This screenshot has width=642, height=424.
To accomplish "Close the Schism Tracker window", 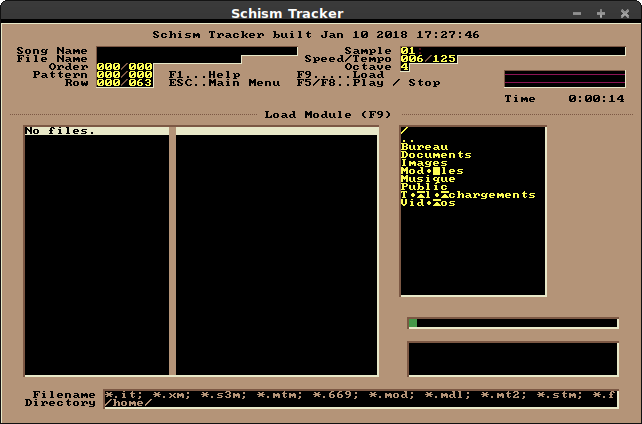I will click(x=625, y=14).
